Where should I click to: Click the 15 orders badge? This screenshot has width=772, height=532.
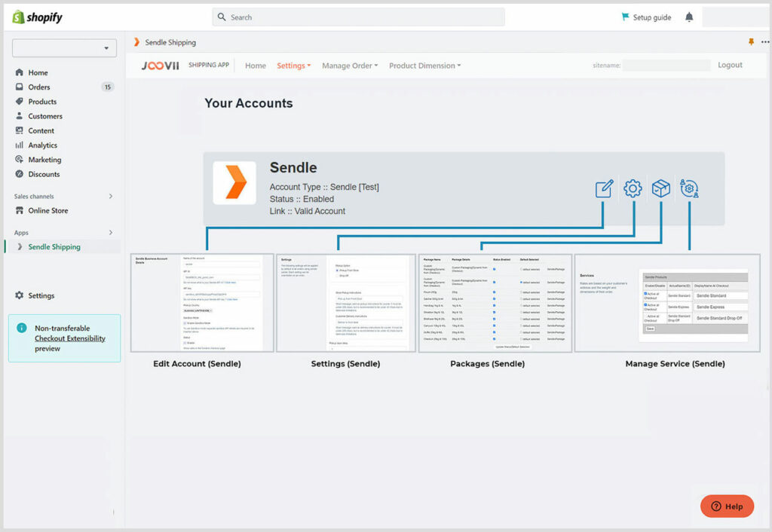(108, 87)
